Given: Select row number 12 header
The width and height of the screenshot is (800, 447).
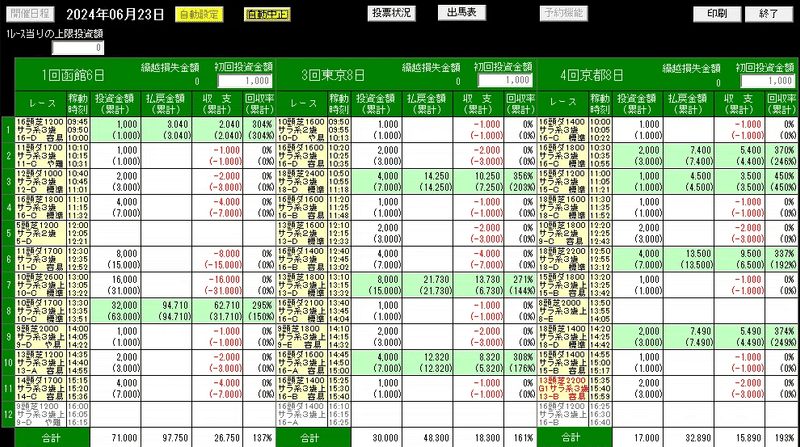Looking at the screenshot, I should pos(8,414).
